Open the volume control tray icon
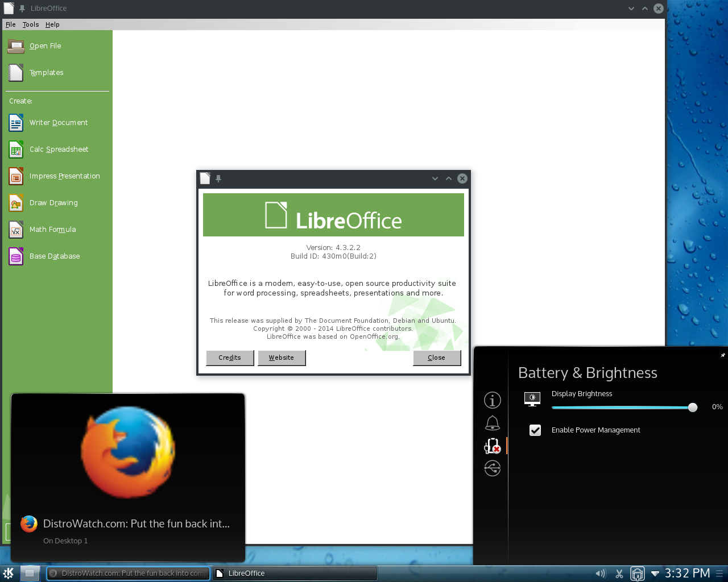Image resolution: width=728 pixels, height=582 pixels. (601, 573)
